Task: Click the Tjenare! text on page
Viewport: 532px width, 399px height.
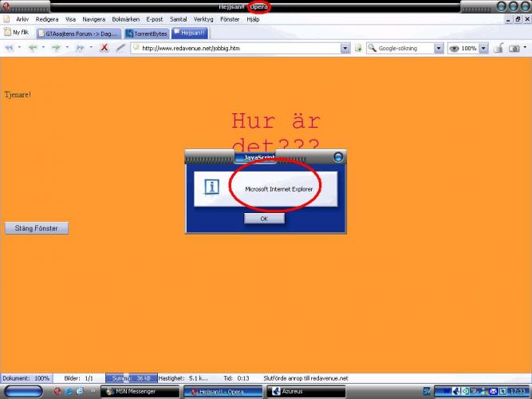Action: (x=18, y=95)
